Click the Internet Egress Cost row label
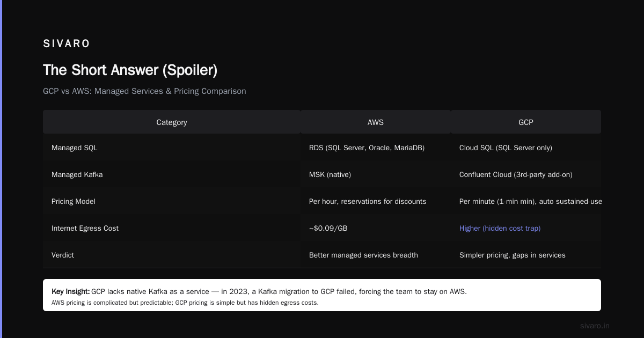 85,228
